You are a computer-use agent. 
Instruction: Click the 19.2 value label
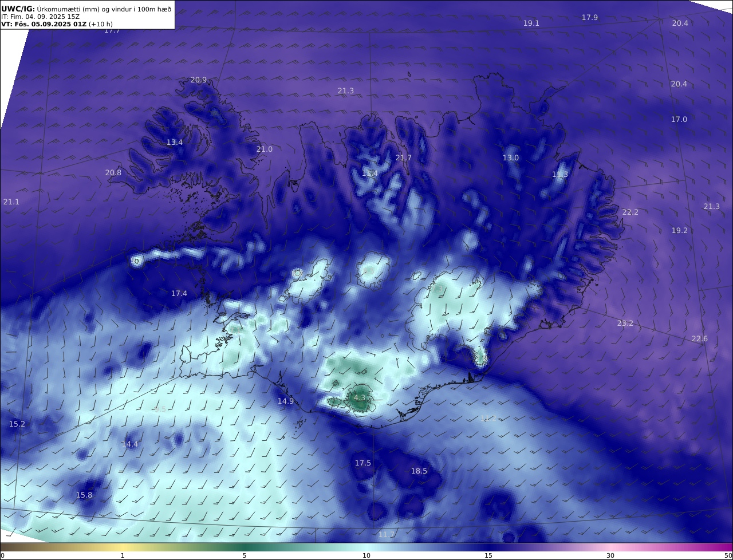(680, 231)
